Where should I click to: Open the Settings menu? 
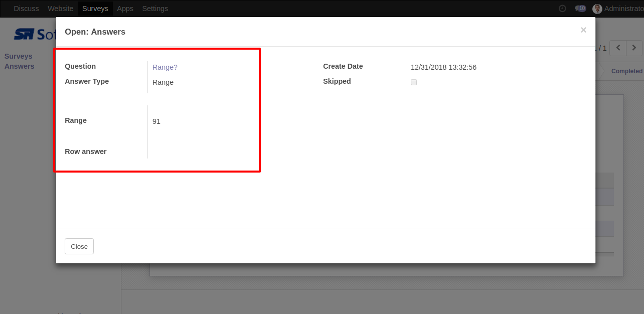(x=155, y=9)
